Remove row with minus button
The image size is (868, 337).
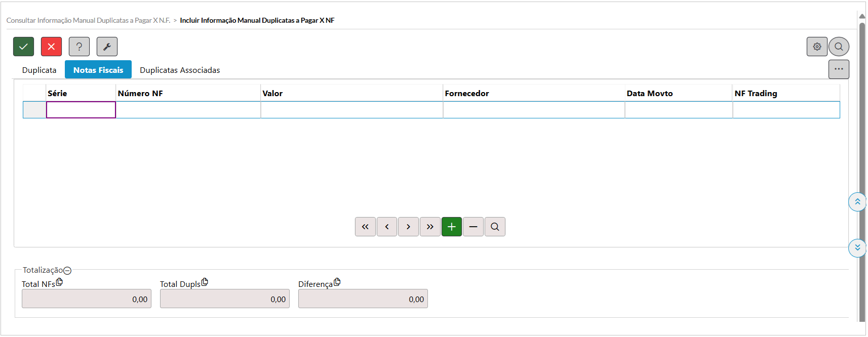(473, 227)
